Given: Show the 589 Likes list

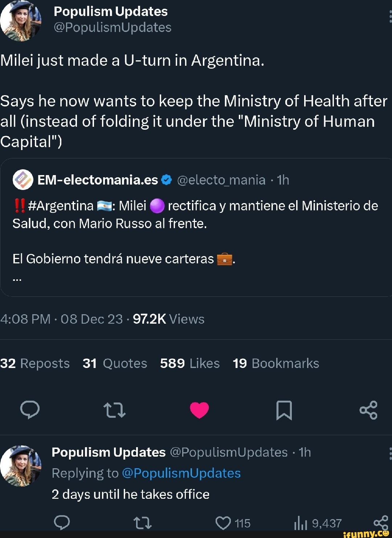Looking at the screenshot, I should pos(190,363).
